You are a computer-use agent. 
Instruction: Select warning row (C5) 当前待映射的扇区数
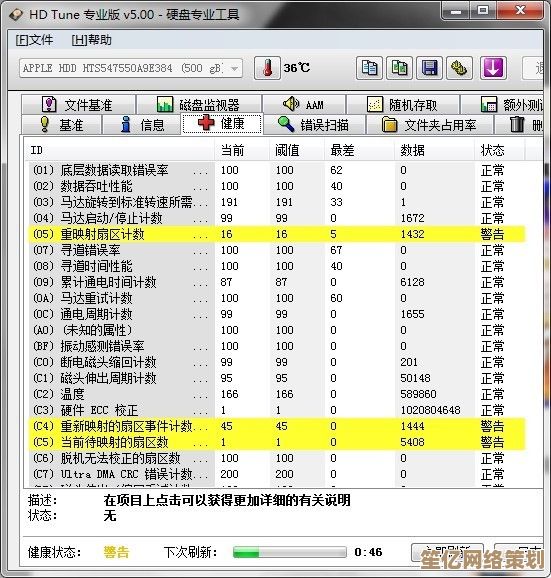[x=277, y=442]
